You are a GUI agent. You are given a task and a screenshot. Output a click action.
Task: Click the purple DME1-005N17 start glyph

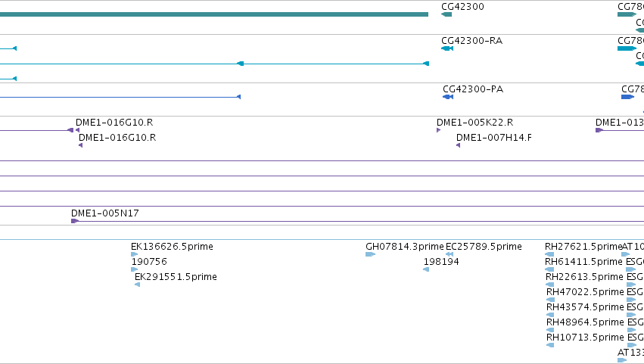[x=75, y=221]
